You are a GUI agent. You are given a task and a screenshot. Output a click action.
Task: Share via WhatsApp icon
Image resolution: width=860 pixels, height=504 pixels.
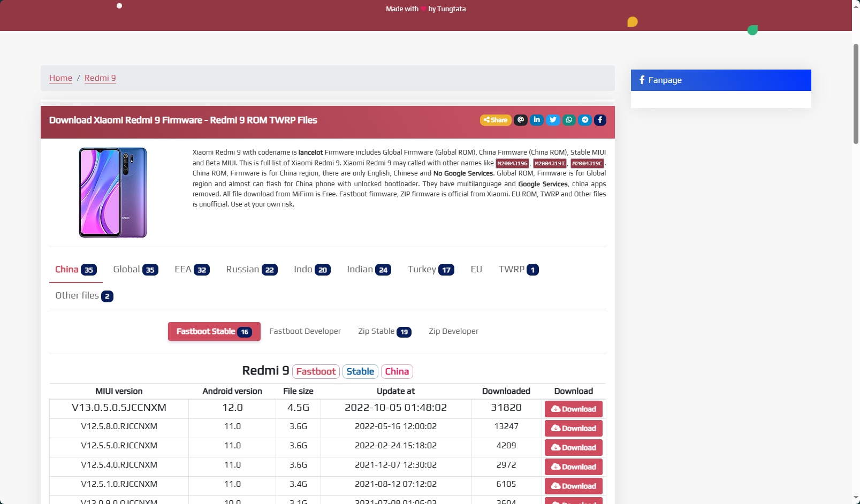pos(569,120)
